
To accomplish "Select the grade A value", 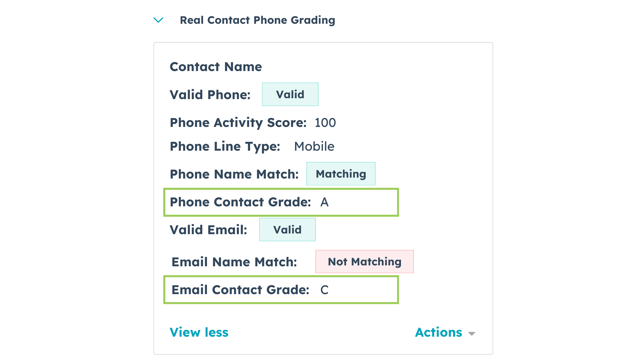I will point(325,202).
